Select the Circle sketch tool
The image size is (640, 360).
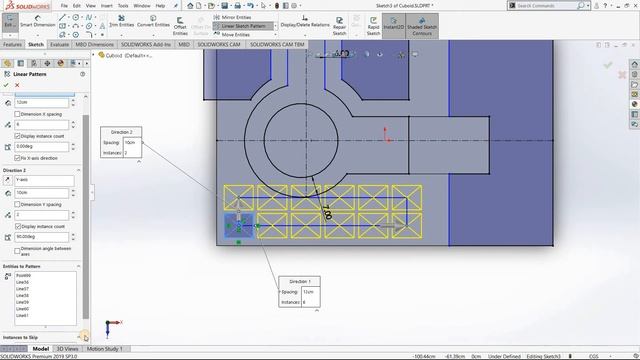pos(76,17)
